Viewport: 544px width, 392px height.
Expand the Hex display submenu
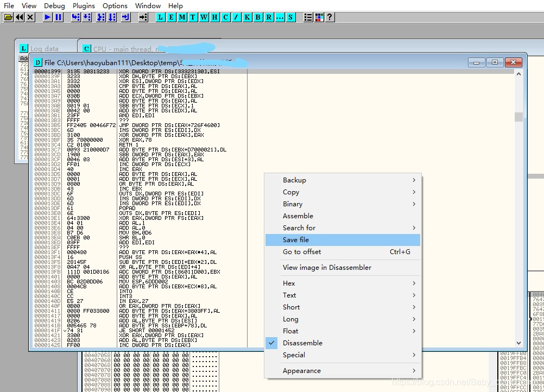pyautogui.click(x=343, y=283)
